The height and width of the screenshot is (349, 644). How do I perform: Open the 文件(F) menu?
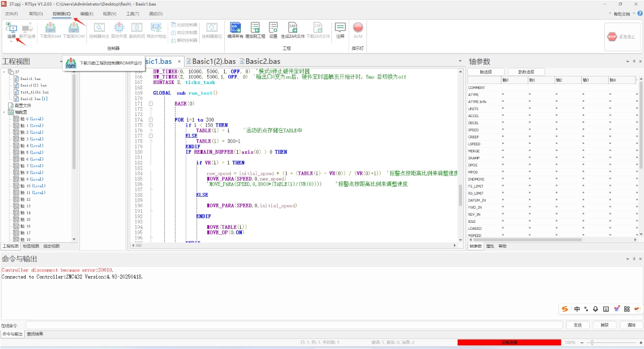tap(11, 14)
